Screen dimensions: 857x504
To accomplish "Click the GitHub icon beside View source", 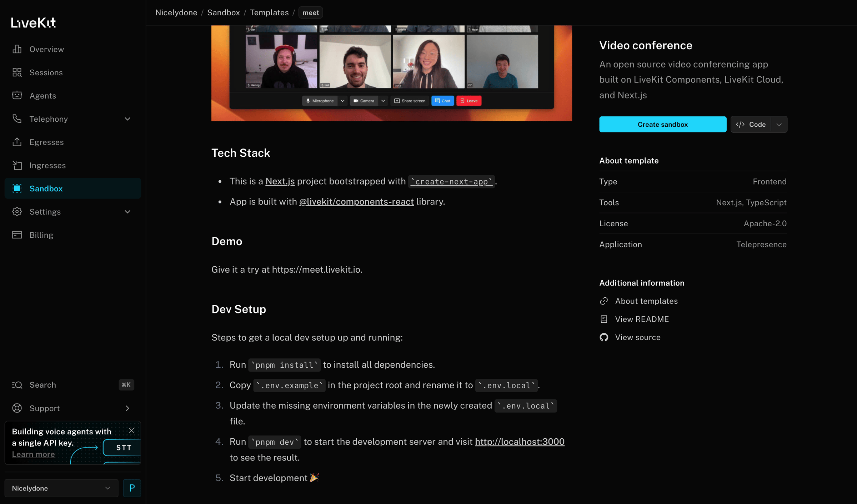I will click(604, 337).
